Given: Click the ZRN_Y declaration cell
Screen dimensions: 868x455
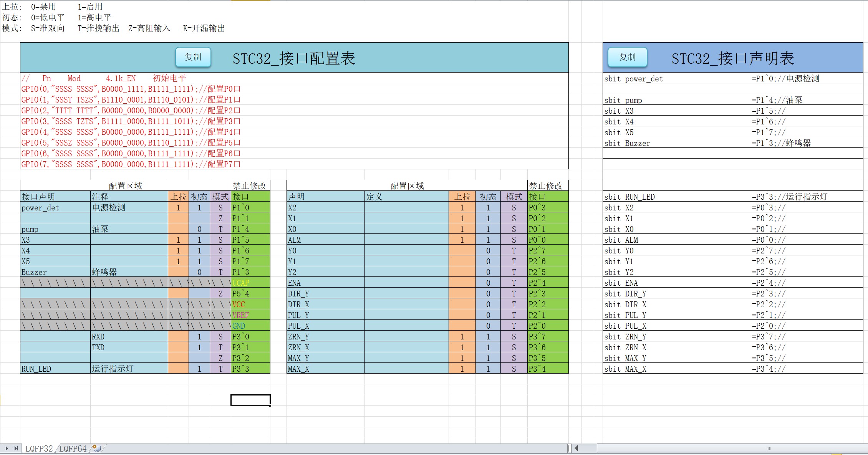Looking at the screenshot, I should point(325,337).
